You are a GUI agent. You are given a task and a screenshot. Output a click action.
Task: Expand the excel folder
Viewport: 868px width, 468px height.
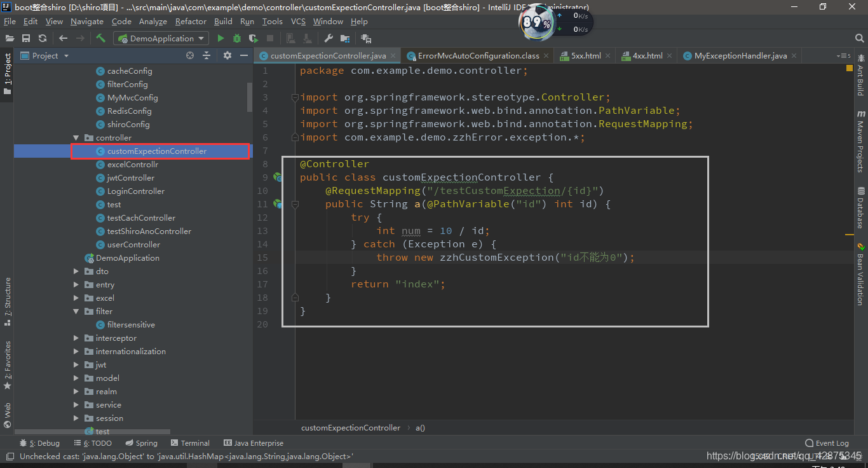[x=76, y=298]
